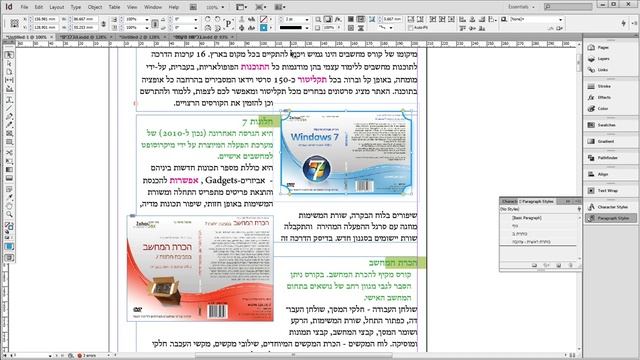Click fill and stroke swatch in toolbox
640x360 pixels.
click(x=9, y=227)
